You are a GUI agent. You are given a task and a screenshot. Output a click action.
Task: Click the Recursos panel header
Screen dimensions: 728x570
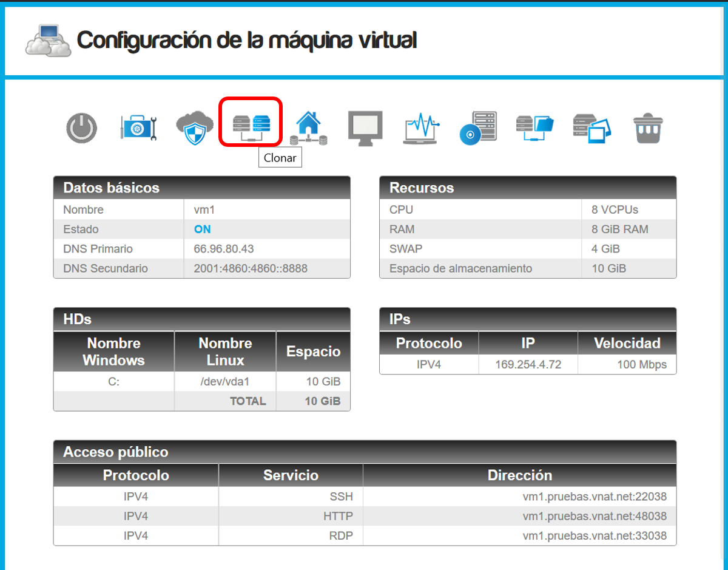[528, 188]
